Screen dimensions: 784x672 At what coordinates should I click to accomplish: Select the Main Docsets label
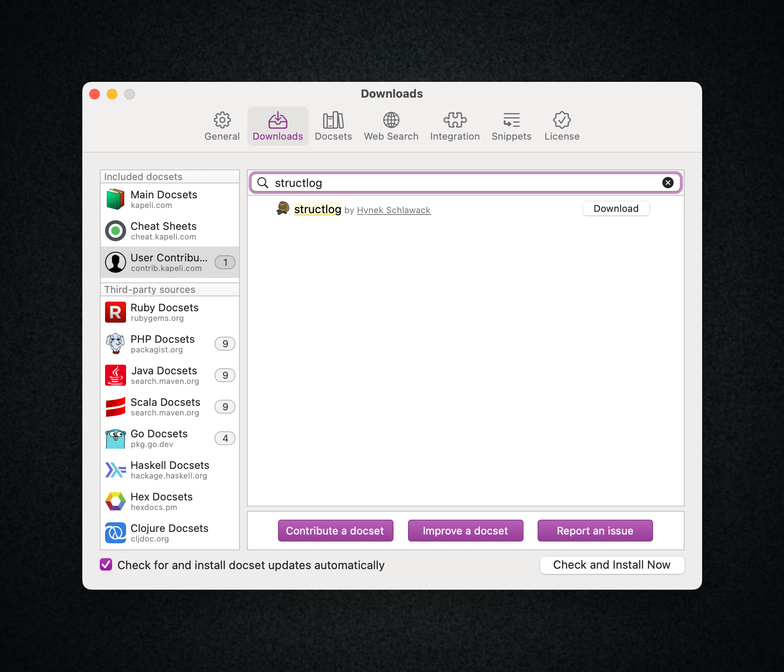164,194
